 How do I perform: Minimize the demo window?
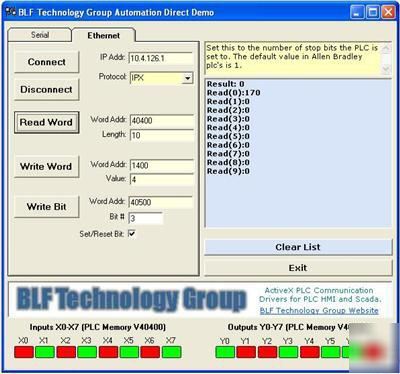[x=357, y=13]
